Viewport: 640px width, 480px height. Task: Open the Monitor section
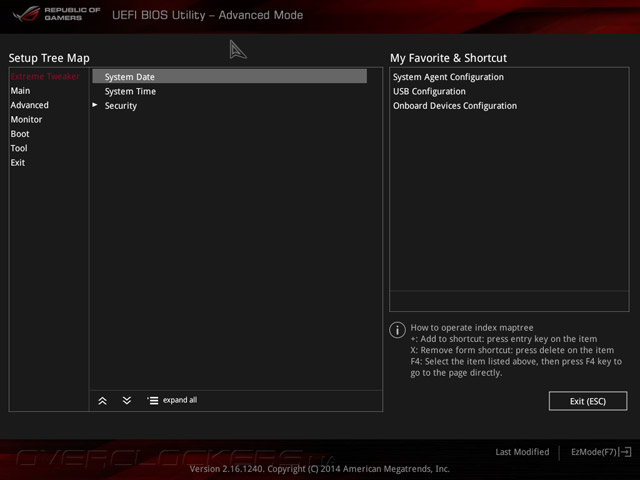coord(27,120)
